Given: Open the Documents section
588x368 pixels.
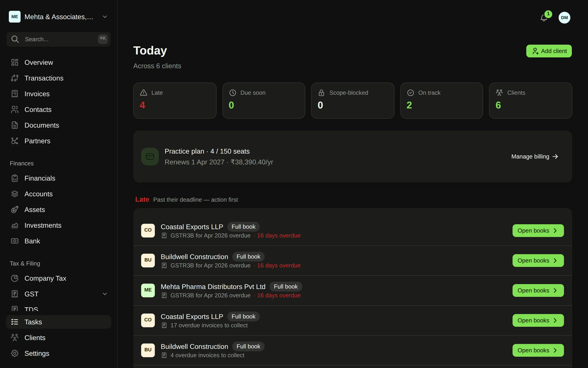Looking at the screenshot, I should [59, 125].
